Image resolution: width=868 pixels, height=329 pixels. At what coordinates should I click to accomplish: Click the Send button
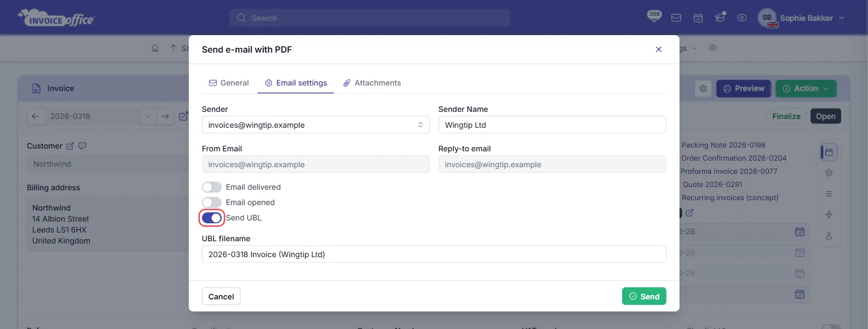tap(644, 296)
